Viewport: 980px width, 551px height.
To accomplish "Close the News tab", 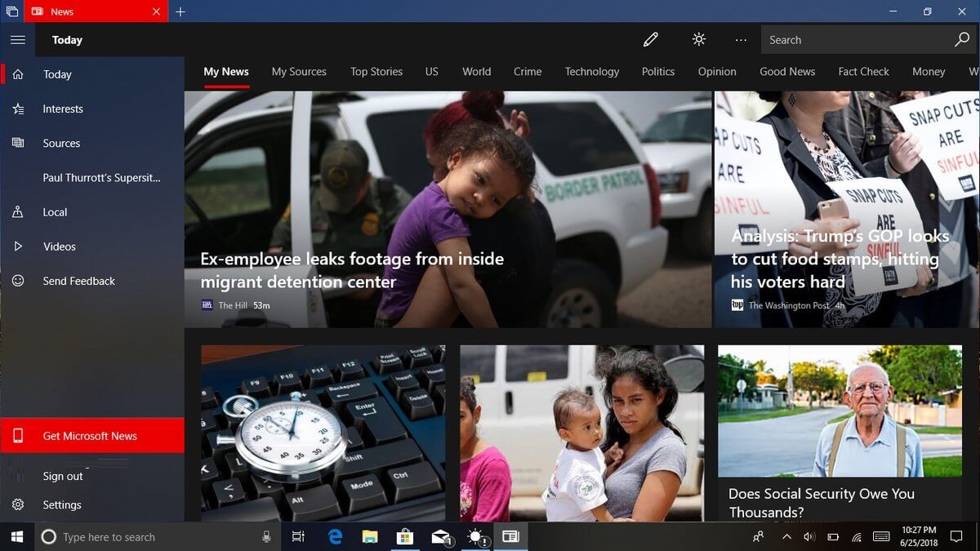I will pos(157,11).
